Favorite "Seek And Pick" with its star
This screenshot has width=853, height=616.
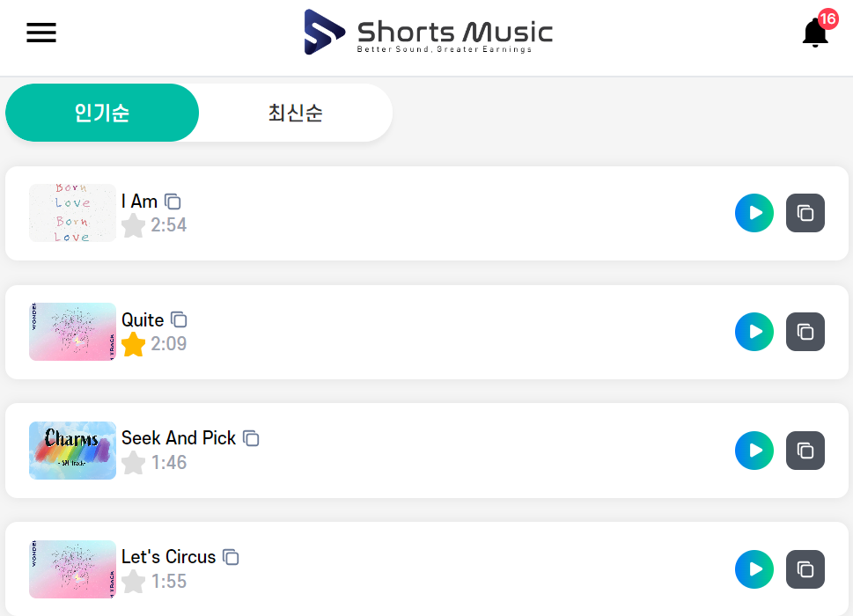pyautogui.click(x=133, y=463)
